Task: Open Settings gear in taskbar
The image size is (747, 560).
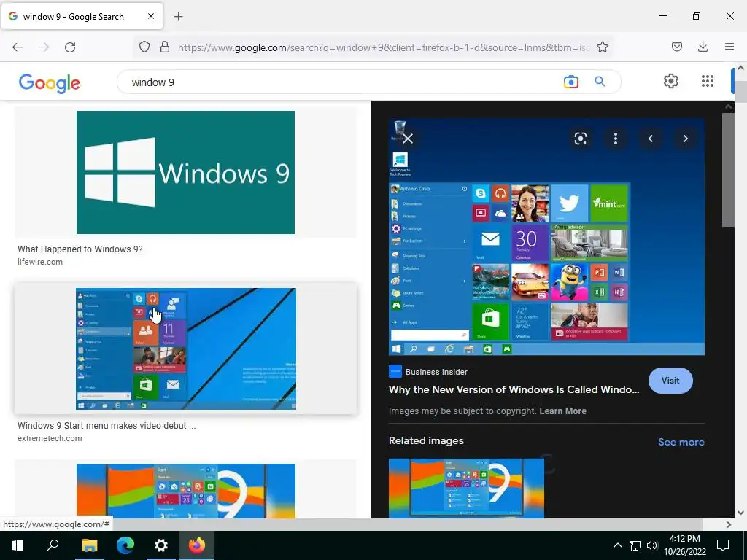Action: pos(161,545)
